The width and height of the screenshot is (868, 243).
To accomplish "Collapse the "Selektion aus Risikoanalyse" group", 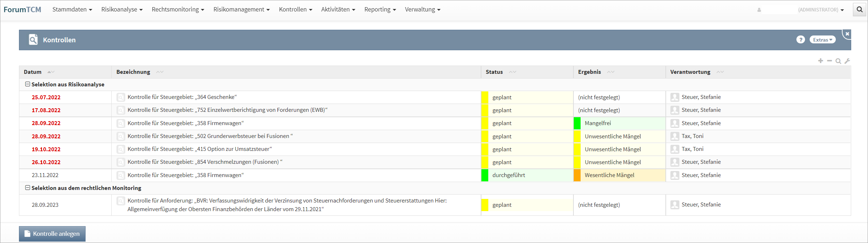I will [x=28, y=84].
